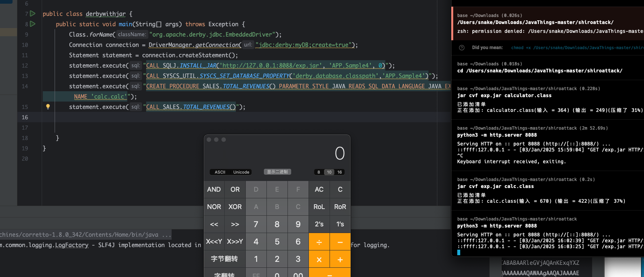This screenshot has height=277, width=644.
Task: Select python3 http.server block timed 2m 52.69s
Action: click(x=548, y=145)
